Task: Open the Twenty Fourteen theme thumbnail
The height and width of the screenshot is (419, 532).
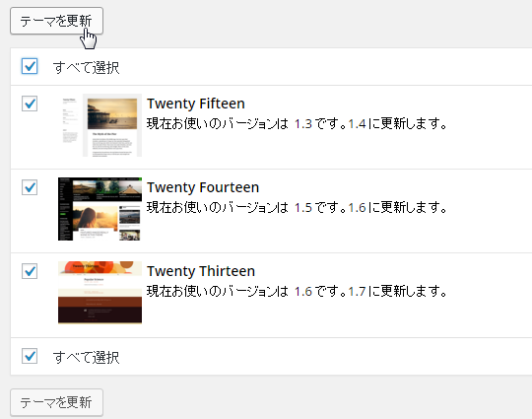Action: pos(100,209)
